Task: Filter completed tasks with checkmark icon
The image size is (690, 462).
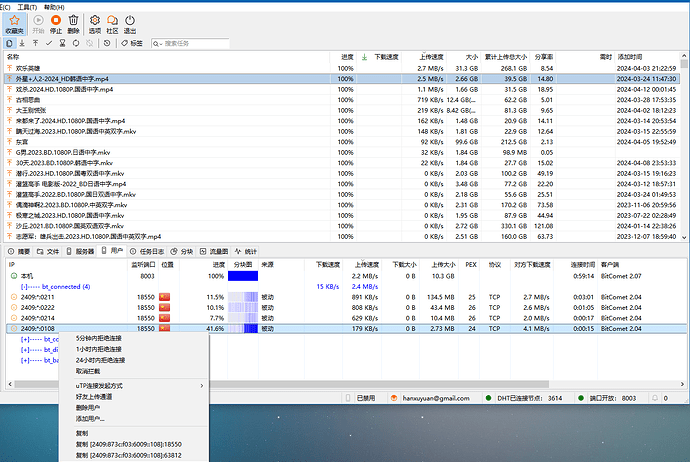Action: tap(49, 43)
